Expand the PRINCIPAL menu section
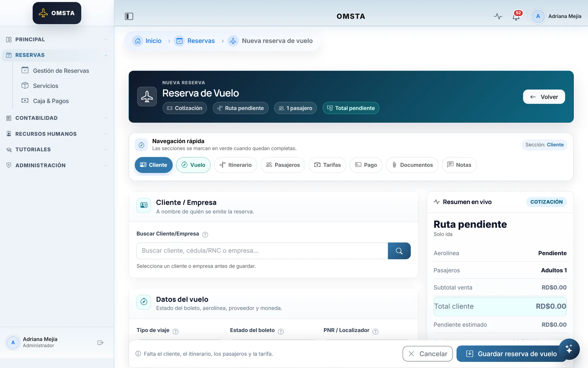Screen dimensions: 588x368 coord(57,40)
